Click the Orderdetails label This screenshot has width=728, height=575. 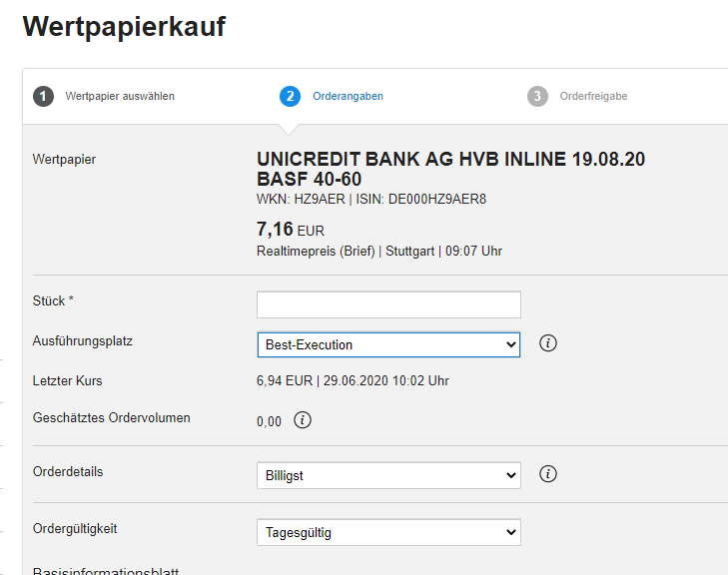(68, 471)
